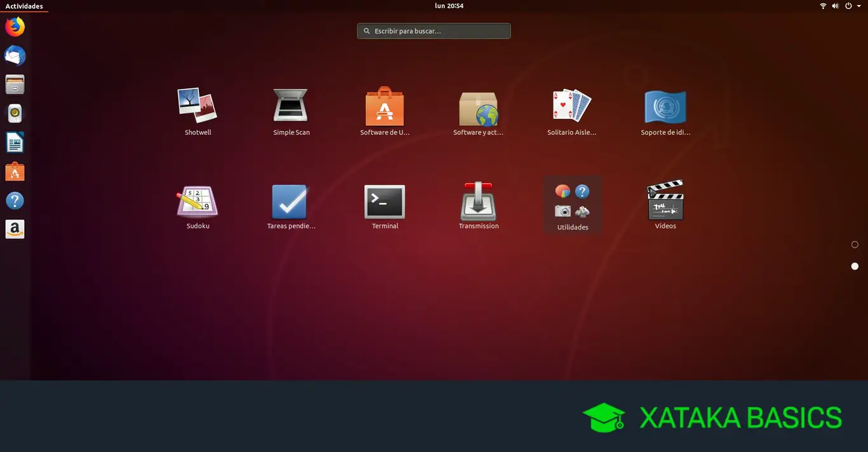
Task: Switch to first app page indicator
Action: pyautogui.click(x=855, y=245)
